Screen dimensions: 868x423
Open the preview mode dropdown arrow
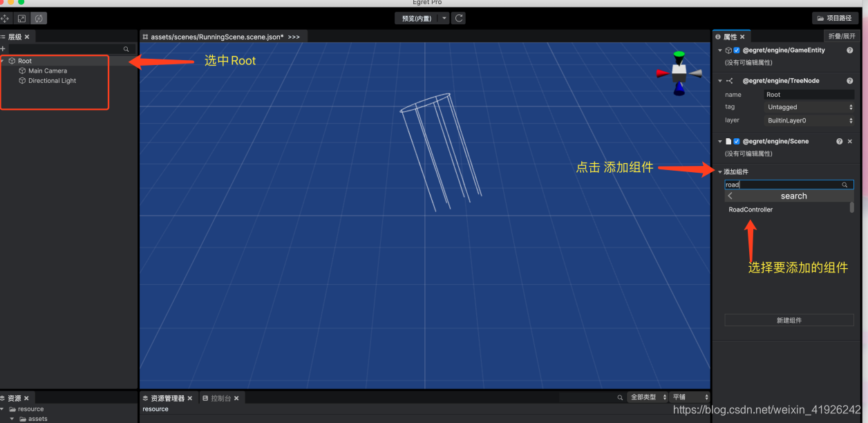coord(444,19)
